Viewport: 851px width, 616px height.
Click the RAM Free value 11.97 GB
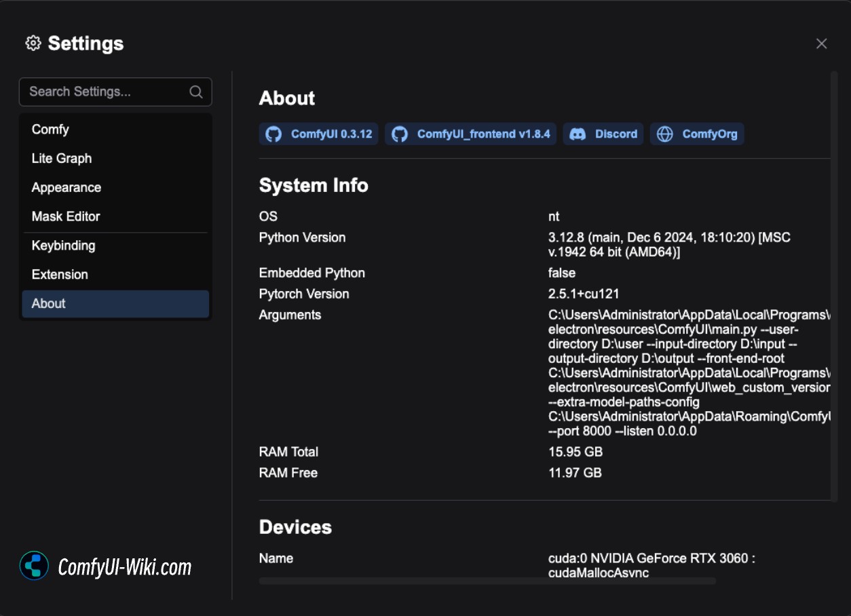(575, 473)
